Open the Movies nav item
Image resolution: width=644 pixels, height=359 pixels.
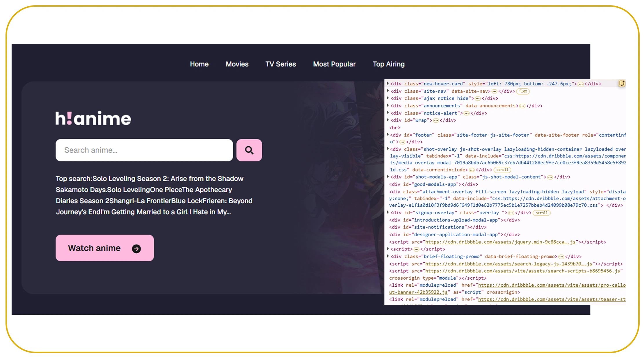point(237,64)
